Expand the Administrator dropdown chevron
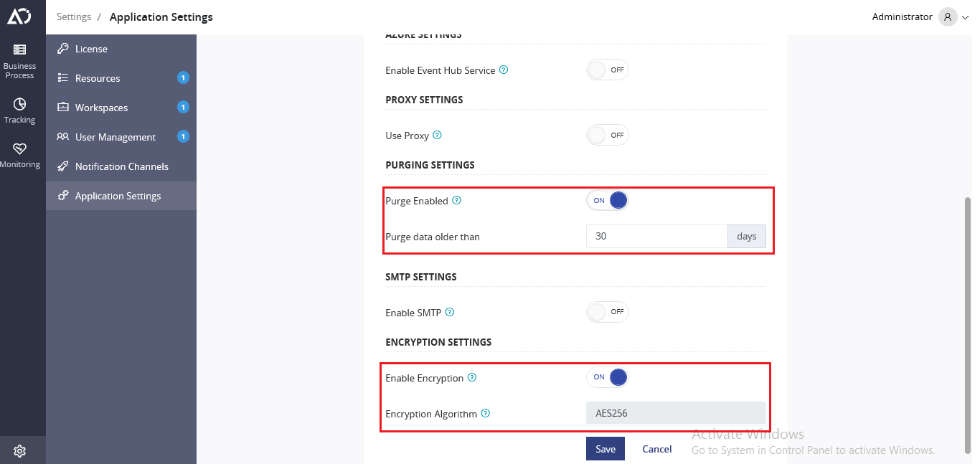 coord(965,17)
